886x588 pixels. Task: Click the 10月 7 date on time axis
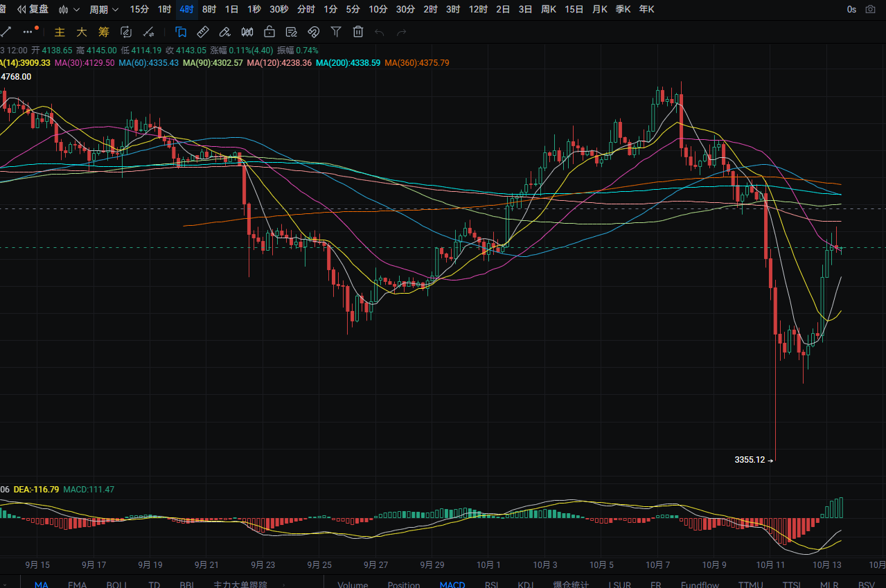point(657,564)
